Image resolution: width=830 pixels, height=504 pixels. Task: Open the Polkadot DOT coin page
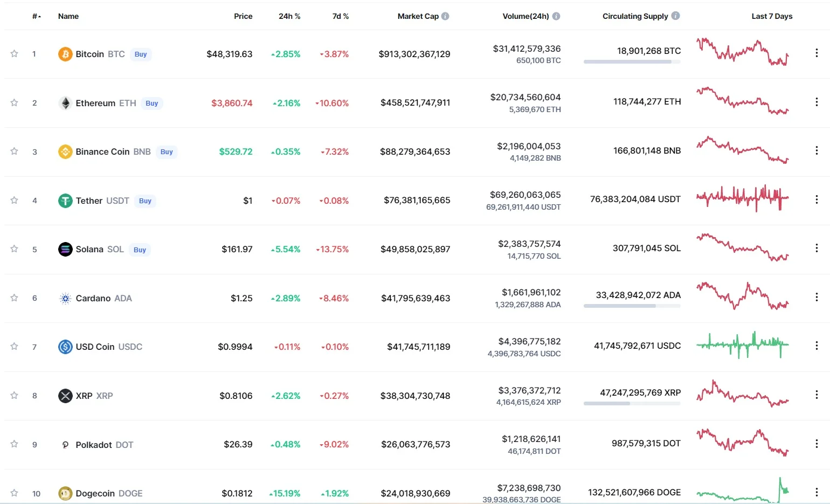(x=104, y=445)
